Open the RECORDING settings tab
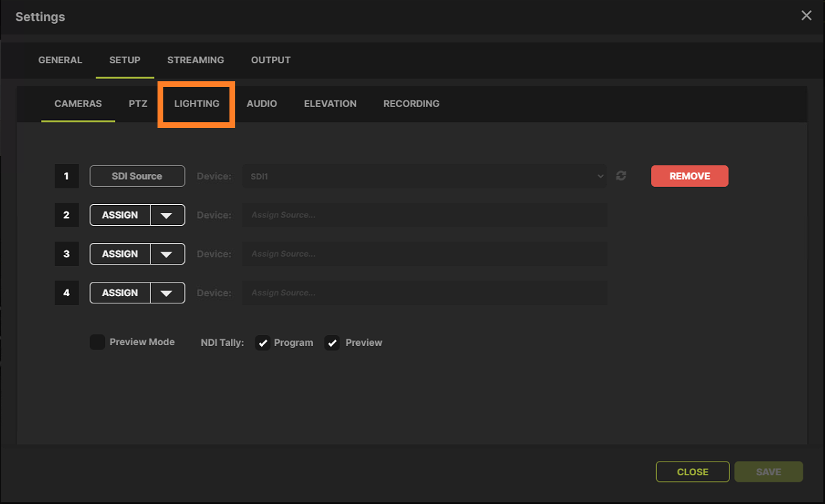Viewport: 825px width, 504px height. [411, 104]
